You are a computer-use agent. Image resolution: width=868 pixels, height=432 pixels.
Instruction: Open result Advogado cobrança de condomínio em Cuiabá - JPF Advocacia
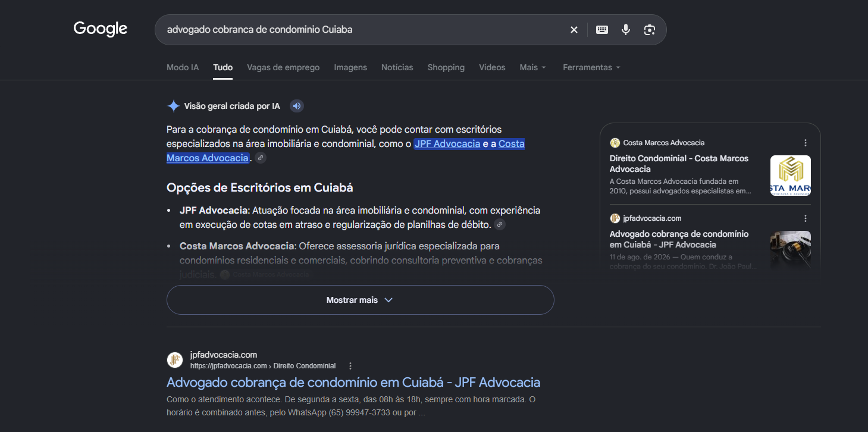[353, 382]
